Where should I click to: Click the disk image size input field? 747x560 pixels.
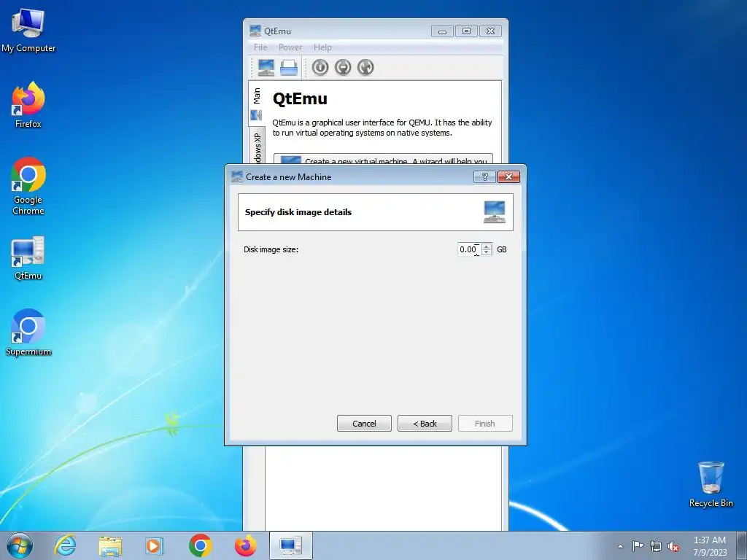[x=469, y=249]
